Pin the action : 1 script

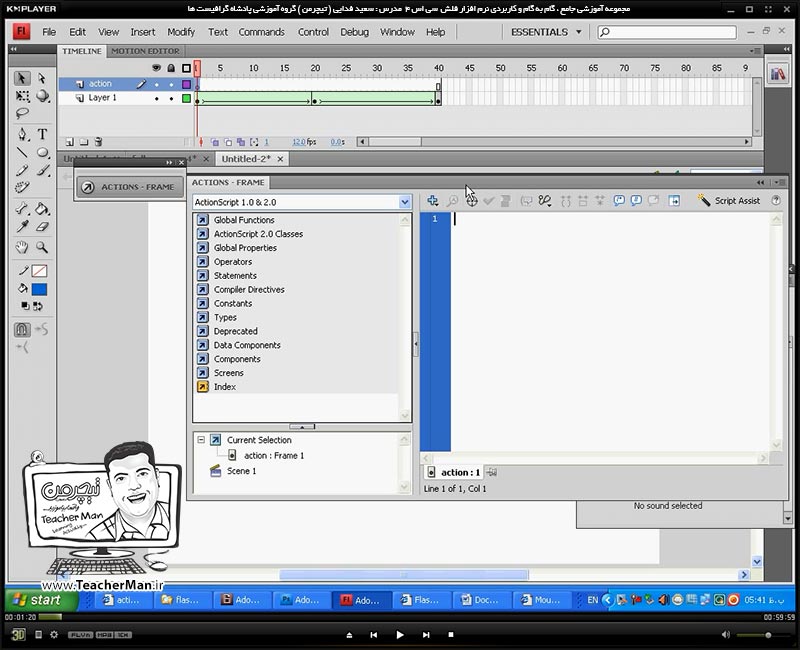[x=491, y=472]
